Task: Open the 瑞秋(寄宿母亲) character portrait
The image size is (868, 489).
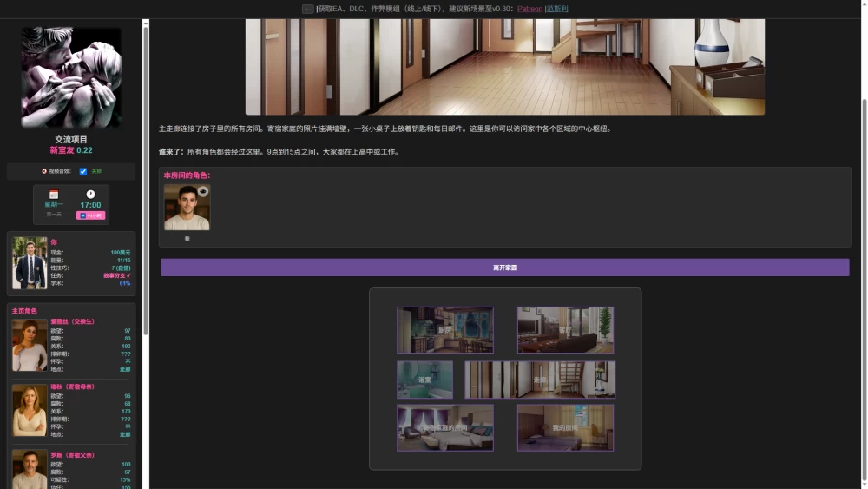Action: coord(30,410)
